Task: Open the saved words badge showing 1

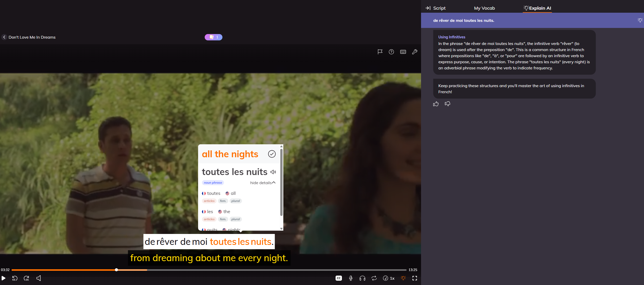Action: coord(214,37)
